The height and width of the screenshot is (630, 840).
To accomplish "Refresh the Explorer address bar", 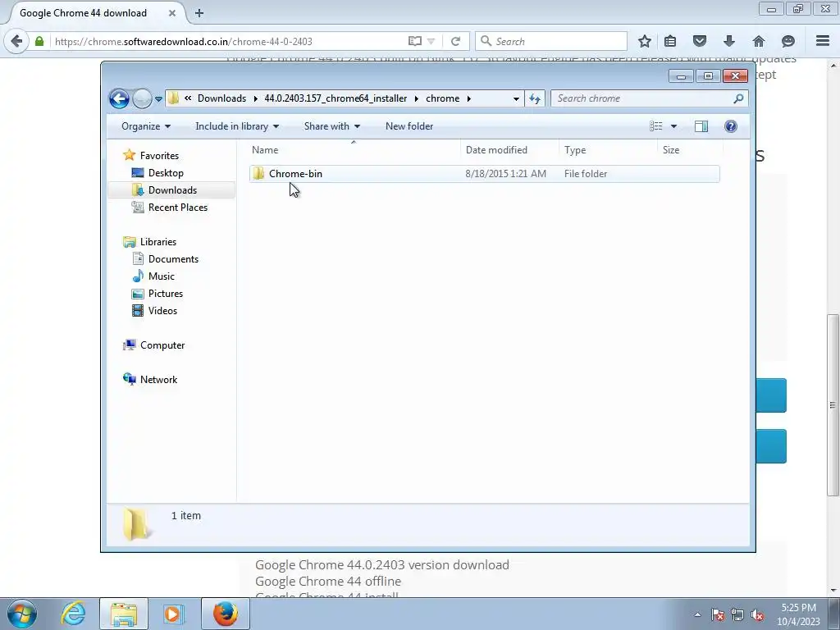I will tap(535, 98).
